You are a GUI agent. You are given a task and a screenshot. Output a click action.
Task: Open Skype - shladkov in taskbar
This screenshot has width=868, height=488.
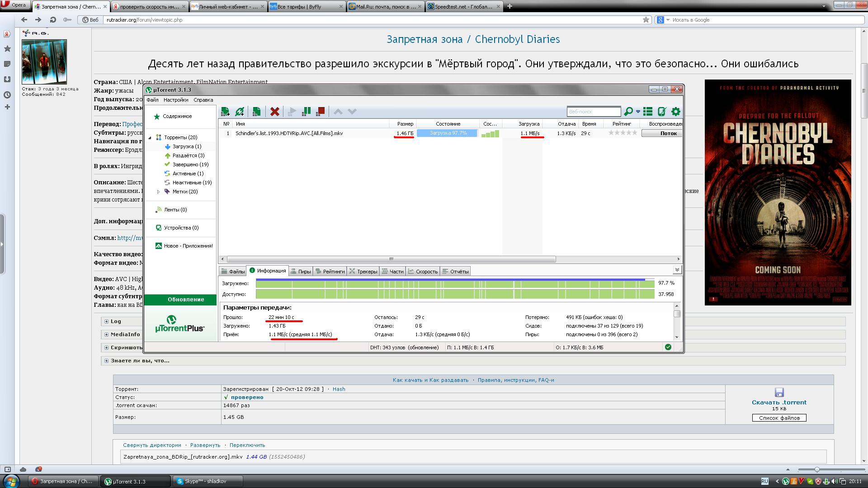208,481
